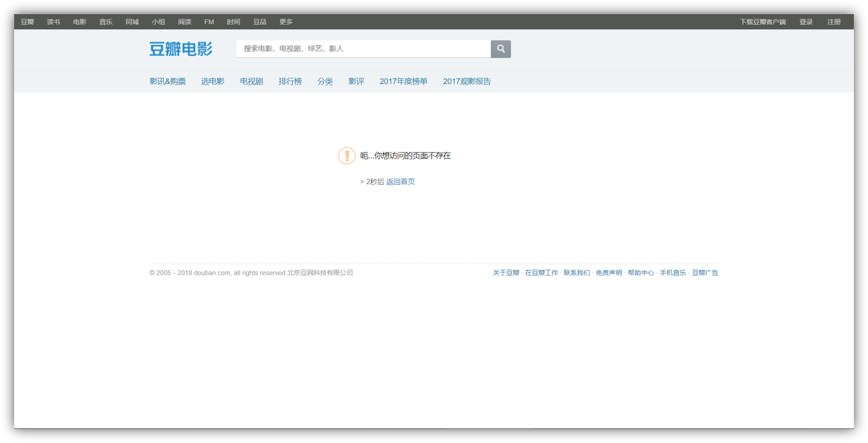Click 免责声明 footer link
The width and height of the screenshot is (868, 443).
609,273
